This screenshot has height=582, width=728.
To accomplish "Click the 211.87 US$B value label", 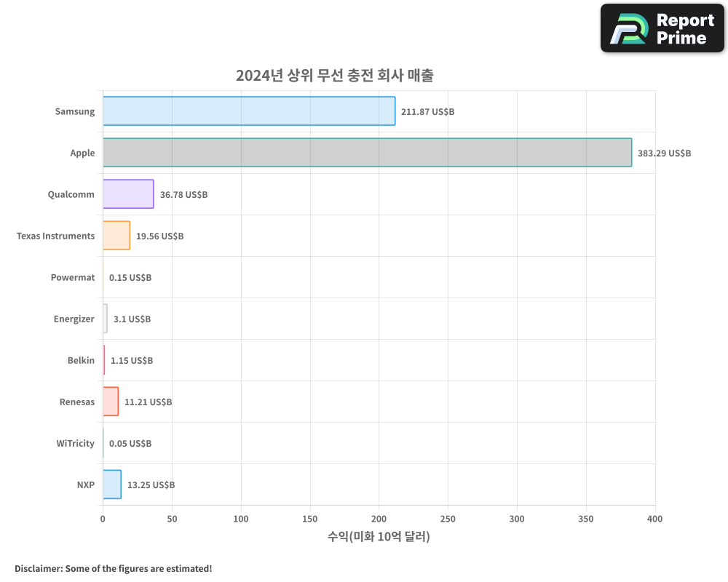I will (426, 112).
